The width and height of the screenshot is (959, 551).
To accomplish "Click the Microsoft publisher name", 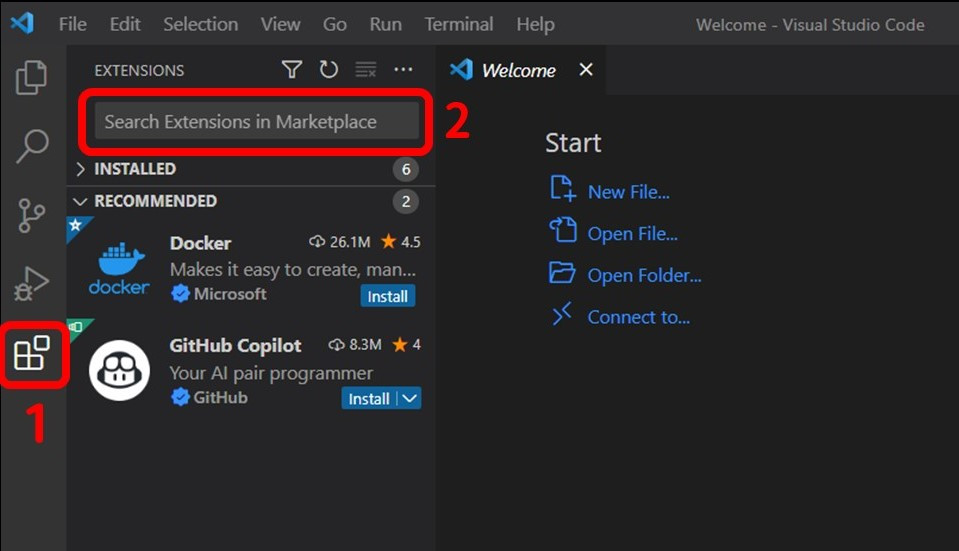I will pos(230,294).
